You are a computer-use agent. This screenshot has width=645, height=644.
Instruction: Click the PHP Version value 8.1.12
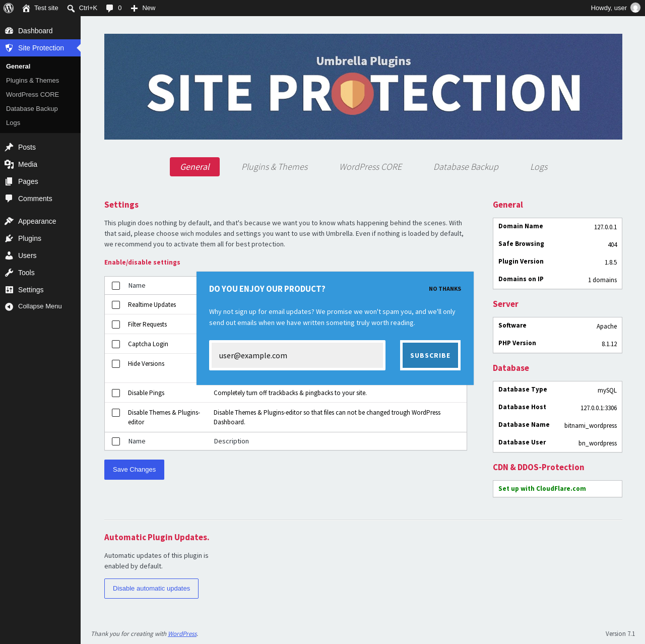(x=609, y=344)
